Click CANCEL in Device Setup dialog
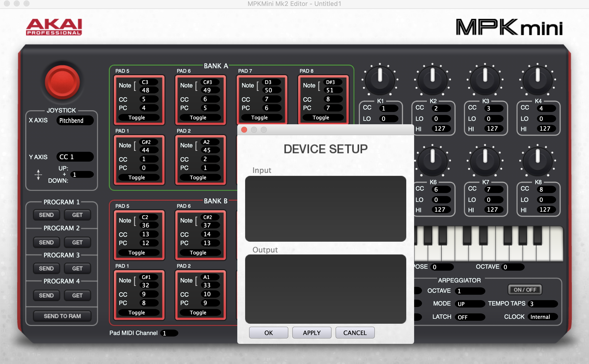Viewport: 589px width, 364px height. click(355, 333)
